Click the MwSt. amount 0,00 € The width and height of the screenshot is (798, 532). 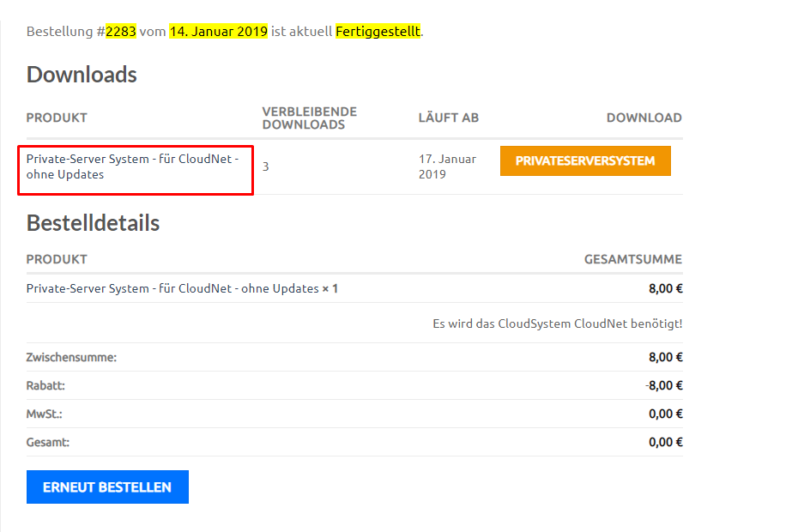666,414
